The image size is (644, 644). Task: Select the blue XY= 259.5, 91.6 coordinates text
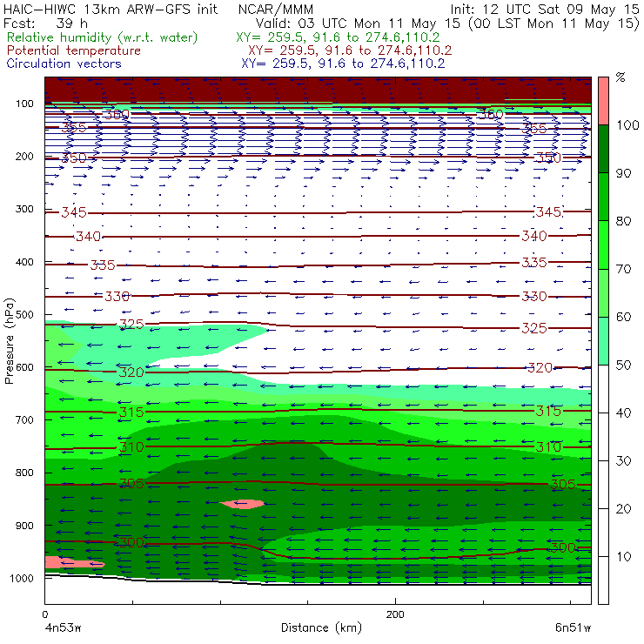point(343,64)
